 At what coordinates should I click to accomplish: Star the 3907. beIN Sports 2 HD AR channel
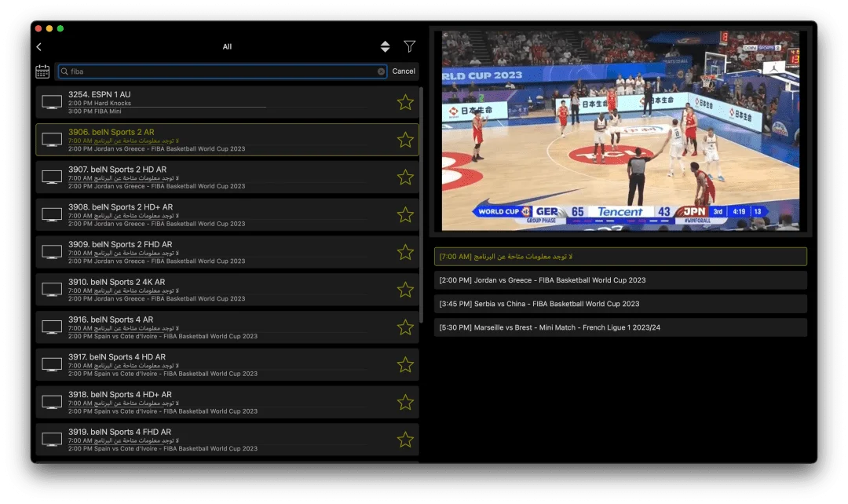tap(405, 177)
